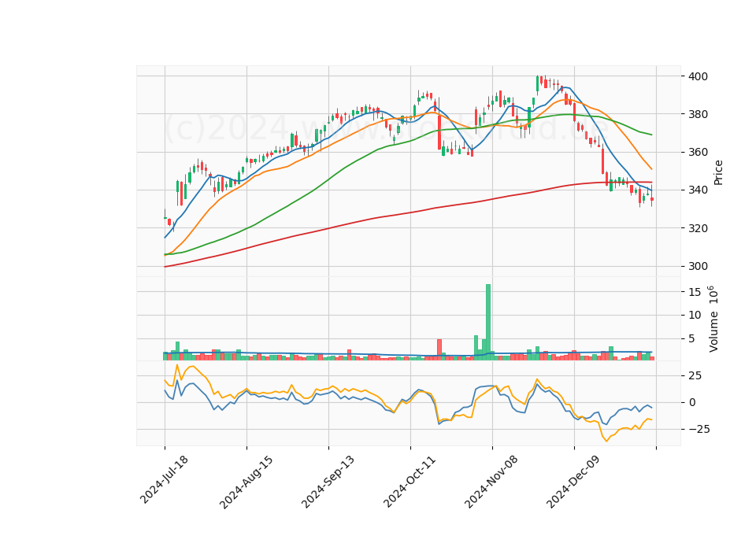Pick the 5 tick on volume axis
756x543 pixels.
692,339
